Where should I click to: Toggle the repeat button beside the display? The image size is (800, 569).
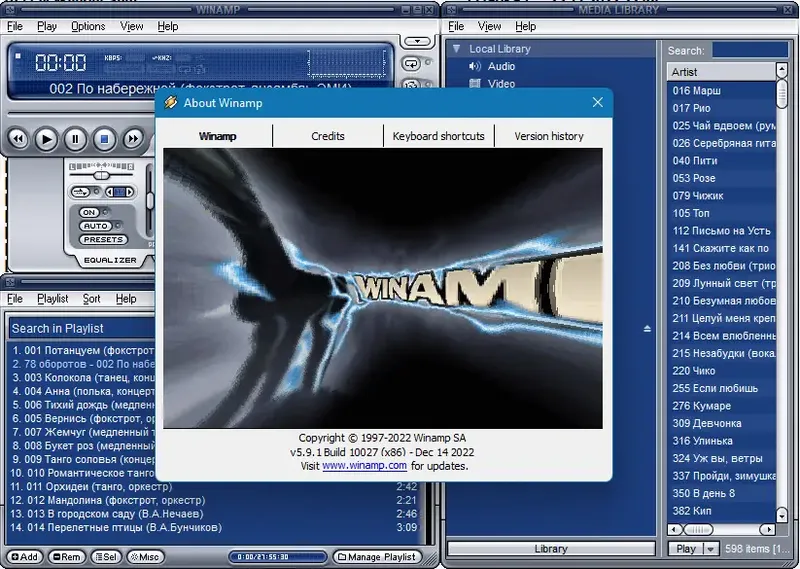coord(411,63)
